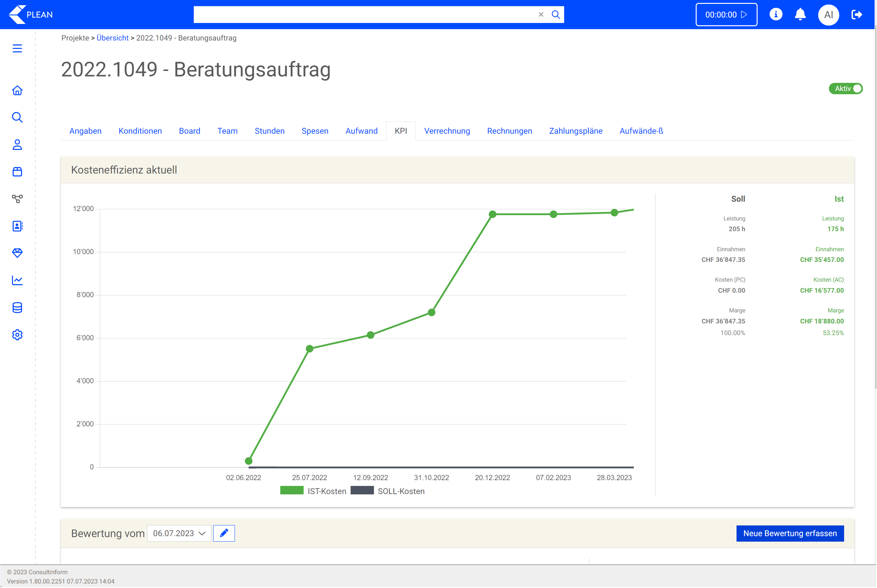877x588 pixels.
Task: Expand the Bewertung date dropdown 06.07.2023
Action: pyautogui.click(x=179, y=533)
